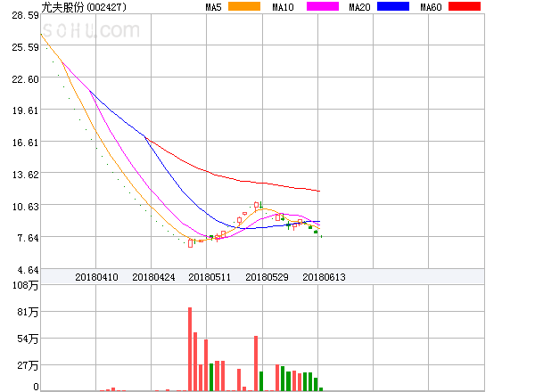The height and width of the screenshot is (392, 535).
Task: Click the 54万 volume axis label
Action: 28,339
